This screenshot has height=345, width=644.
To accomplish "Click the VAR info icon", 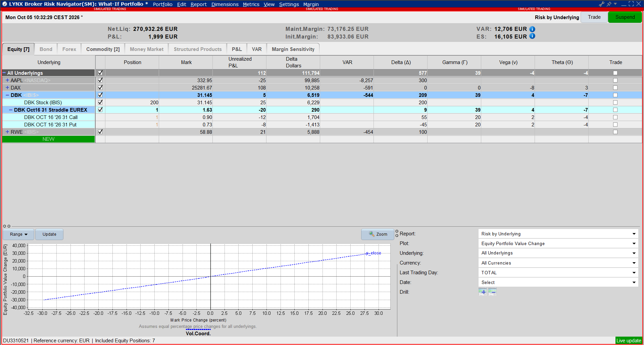I will [532, 29].
